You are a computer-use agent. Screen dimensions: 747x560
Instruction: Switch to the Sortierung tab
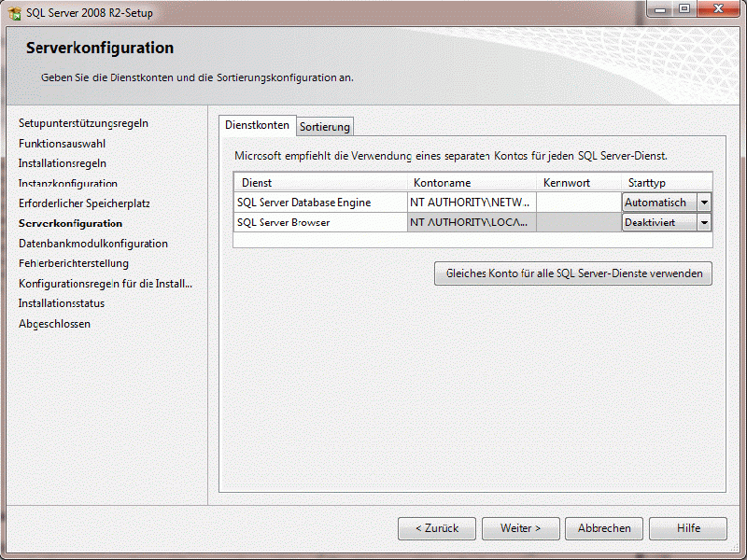click(325, 127)
